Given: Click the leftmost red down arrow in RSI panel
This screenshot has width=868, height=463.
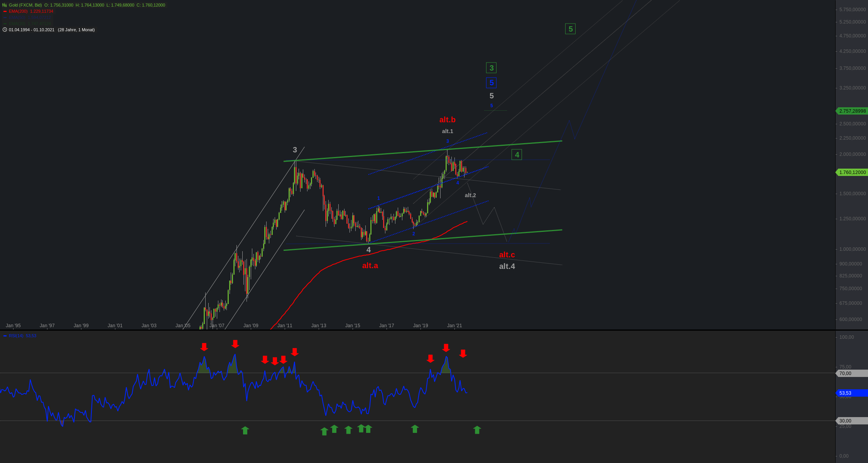Looking at the screenshot, I should click(204, 347).
